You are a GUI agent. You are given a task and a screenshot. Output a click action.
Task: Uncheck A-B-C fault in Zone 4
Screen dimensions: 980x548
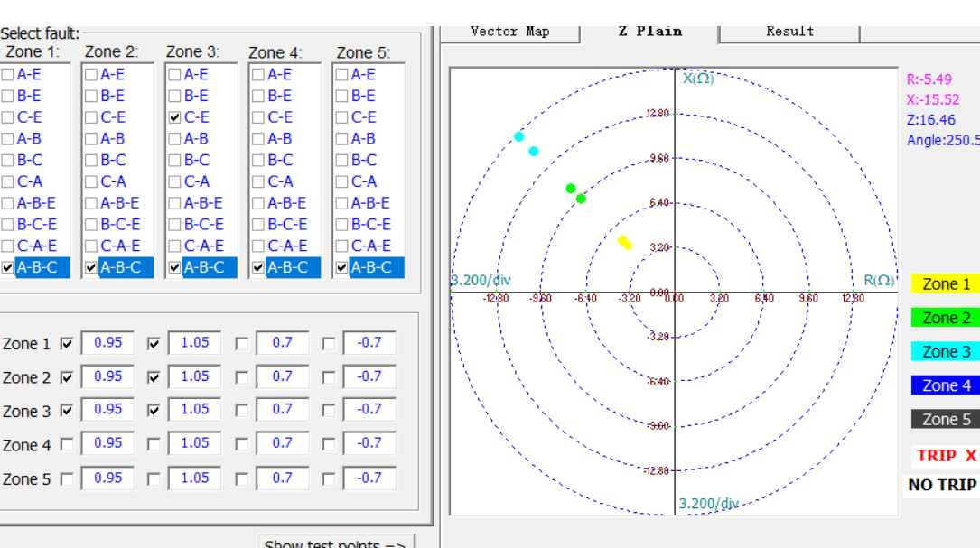(257, 267)
